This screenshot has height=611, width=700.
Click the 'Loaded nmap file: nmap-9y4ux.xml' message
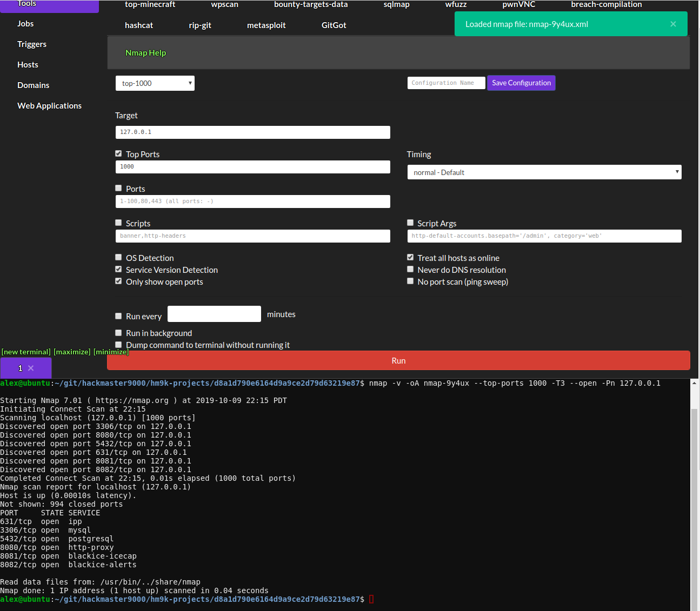pos(526,24)
